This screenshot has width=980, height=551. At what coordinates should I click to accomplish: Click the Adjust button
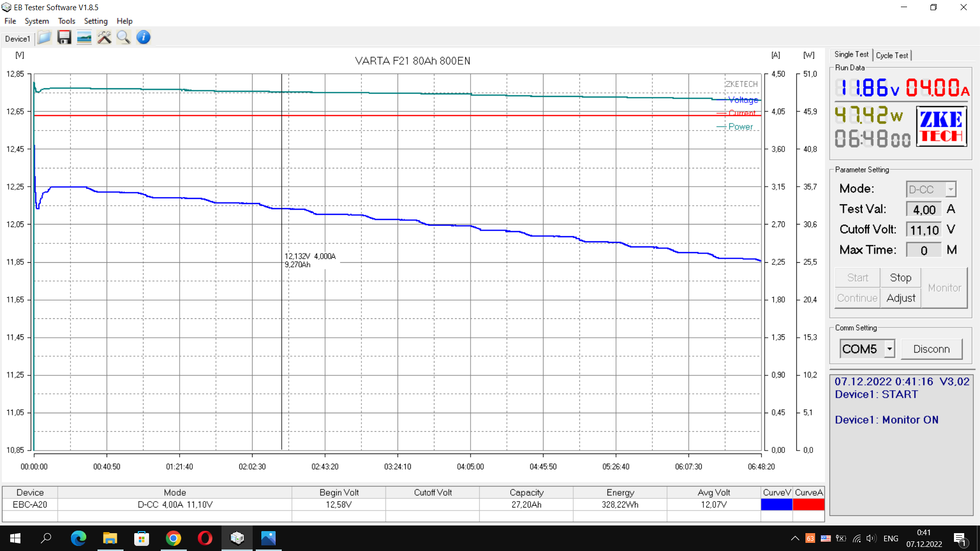pos(900,298)
